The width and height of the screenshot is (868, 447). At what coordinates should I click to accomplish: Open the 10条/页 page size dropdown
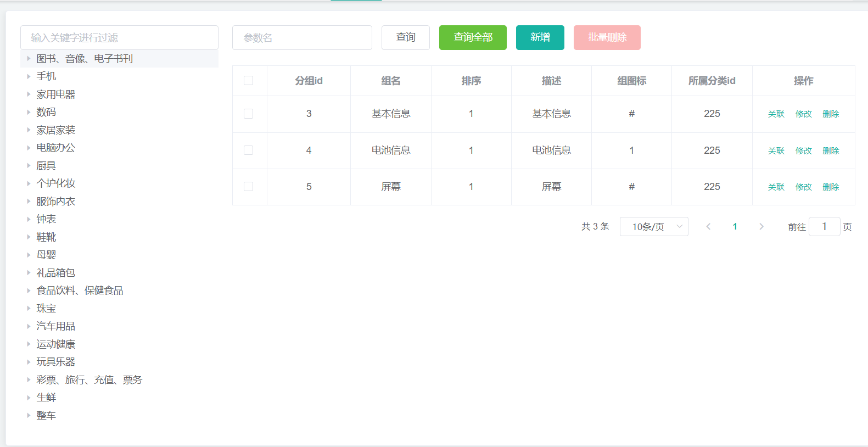click(x=654, y=226)
